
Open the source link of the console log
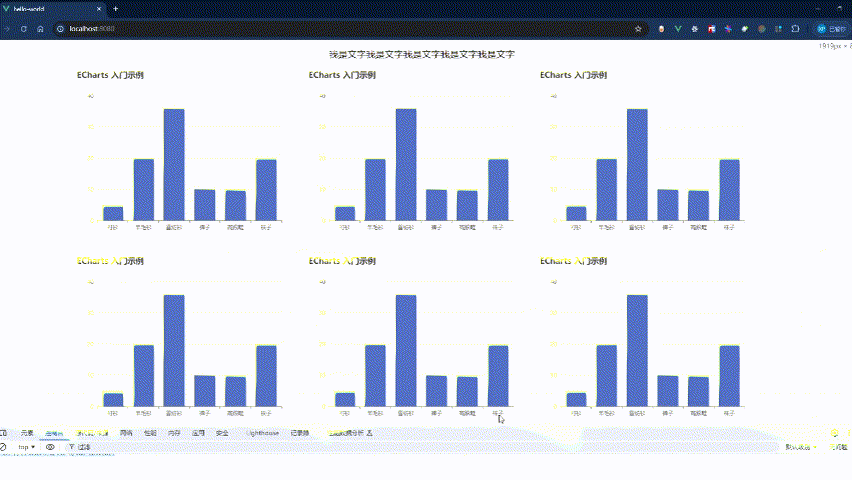57,454
